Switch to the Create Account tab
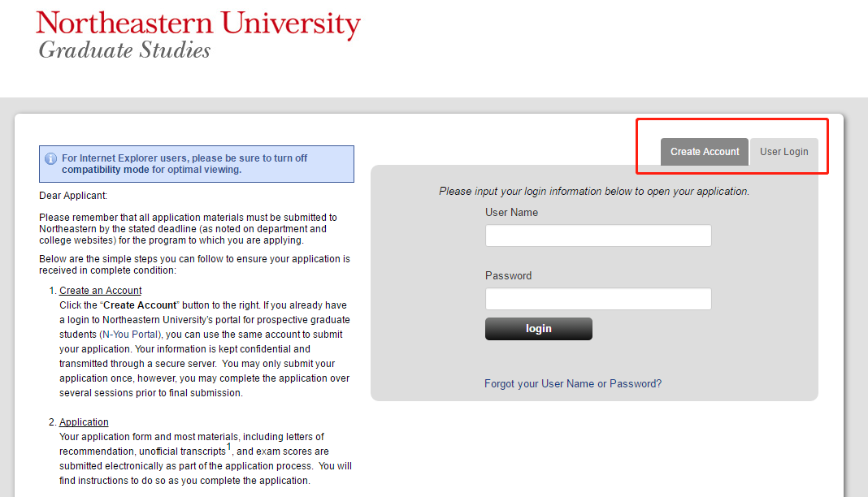The width and height of the screenshot is (868, 497). click(x=705, y=152)
